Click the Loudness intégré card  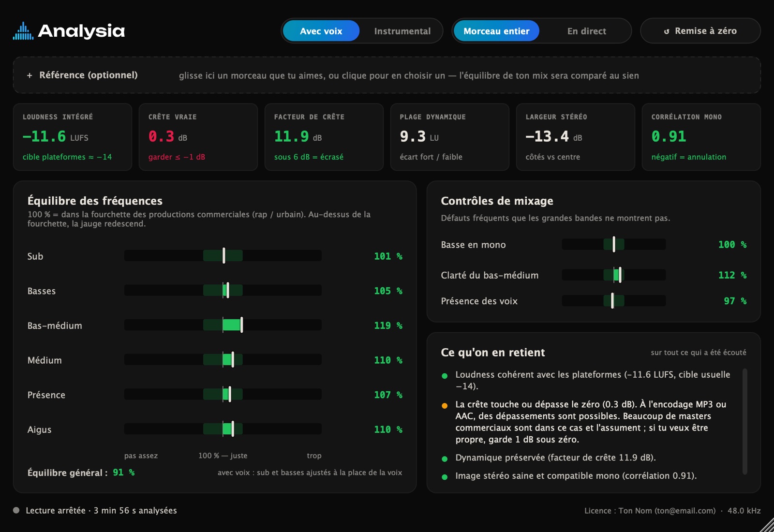73,137
